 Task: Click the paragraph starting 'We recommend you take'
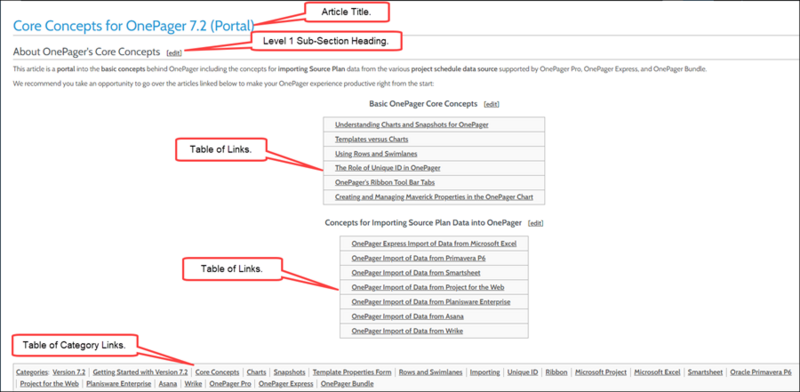coord(223,84)
